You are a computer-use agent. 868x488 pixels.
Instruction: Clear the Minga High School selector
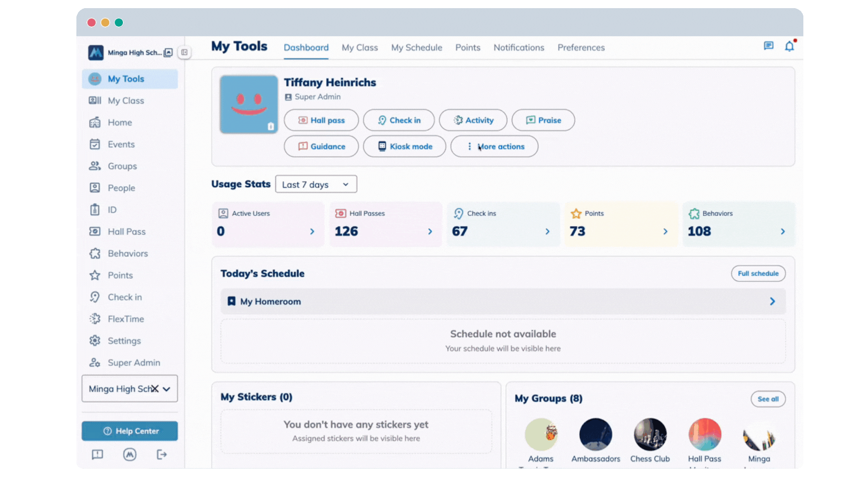coord(155,389)
